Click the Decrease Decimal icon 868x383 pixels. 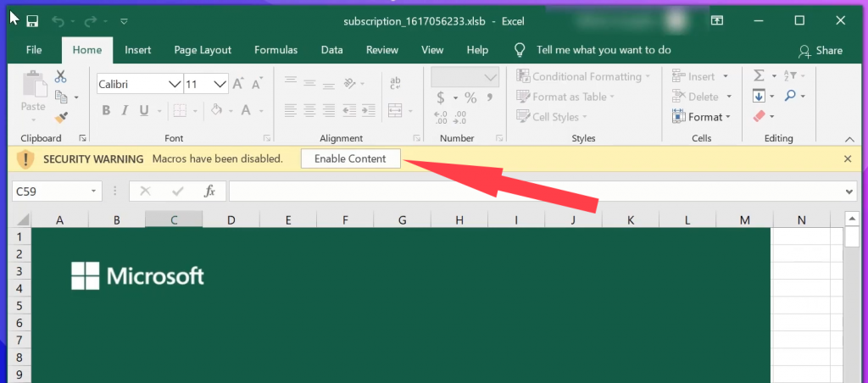click(x=459, y=117)
